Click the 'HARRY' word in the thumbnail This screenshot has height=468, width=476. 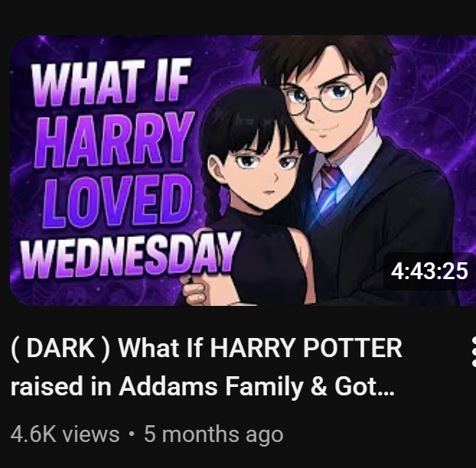tap(114, 139)
